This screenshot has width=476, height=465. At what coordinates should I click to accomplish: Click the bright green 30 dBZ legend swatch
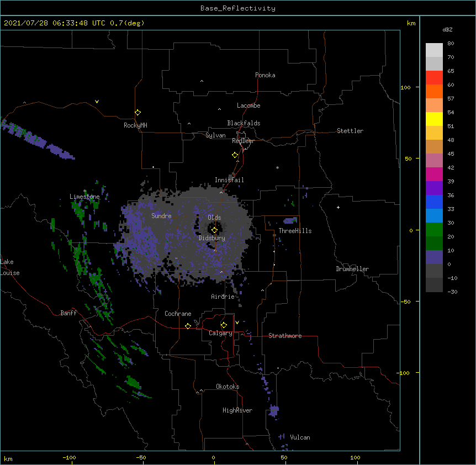434,230
